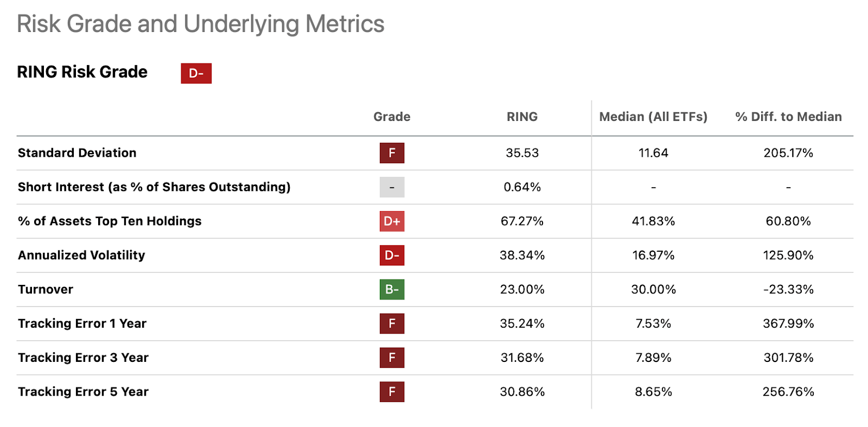Image resolution: width=868 pixels, height=427 pixels.
Task: Click the gray dash badge for Short Interest
Action: tap(392, 187)
